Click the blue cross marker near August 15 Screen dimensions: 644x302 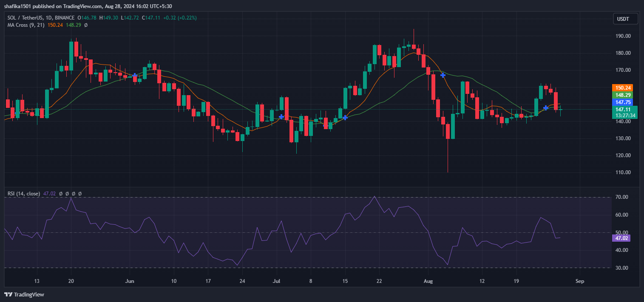pos(345,118)
